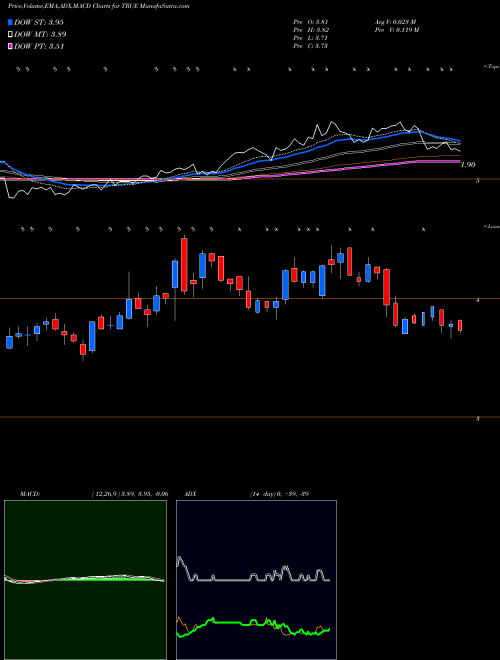Click the chart title mentioning MunafaSutra.com
Screen dimensions: 500x660
tap(98, 6)
